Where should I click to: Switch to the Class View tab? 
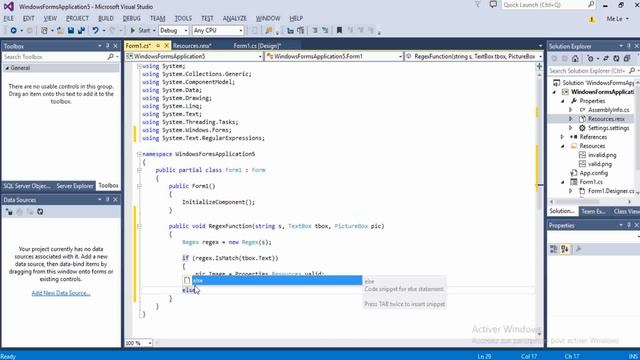point(626,211)
